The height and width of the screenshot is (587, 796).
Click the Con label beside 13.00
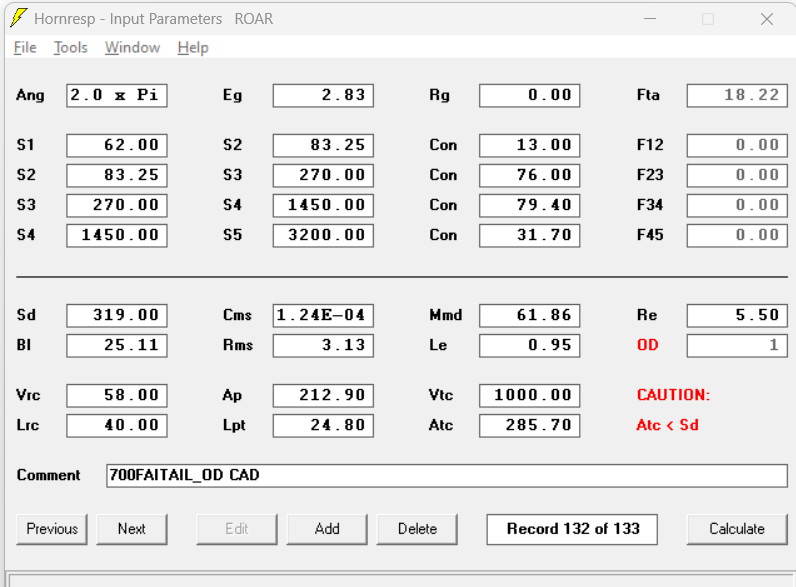coord(443,145)
